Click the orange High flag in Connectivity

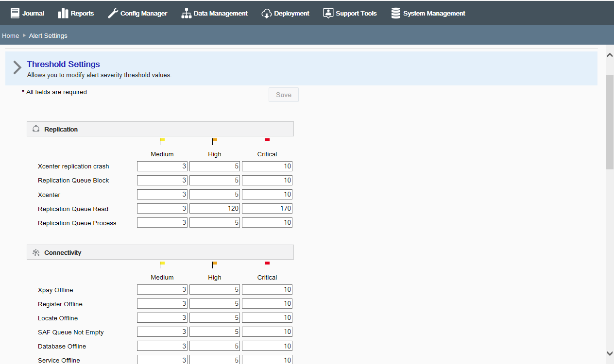[x=214, y=265]
